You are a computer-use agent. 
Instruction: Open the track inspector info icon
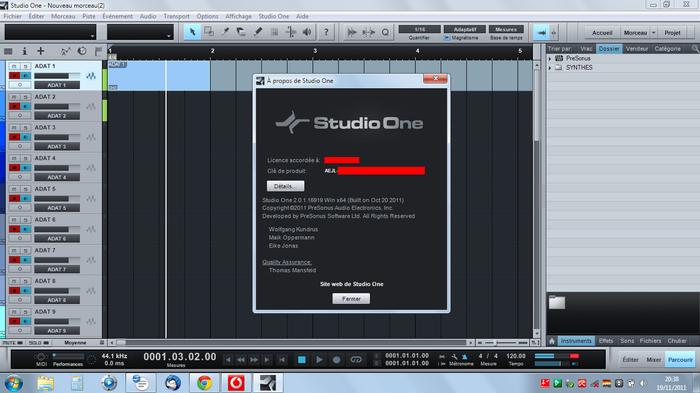25,51
